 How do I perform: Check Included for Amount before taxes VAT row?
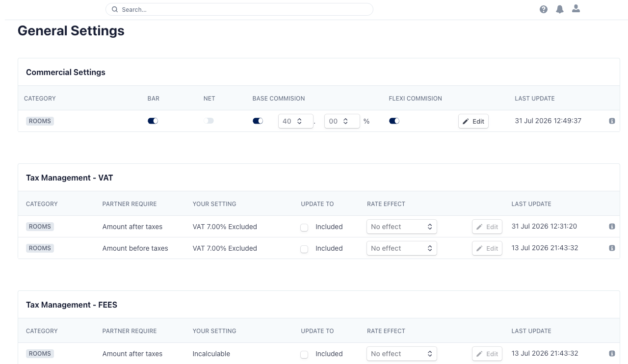304,249
